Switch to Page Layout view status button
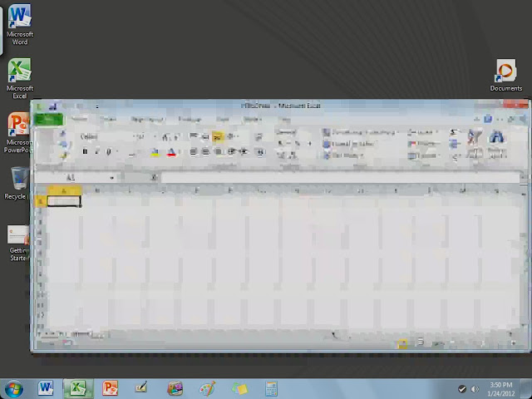532x399 pixels. tap(420, 342)
